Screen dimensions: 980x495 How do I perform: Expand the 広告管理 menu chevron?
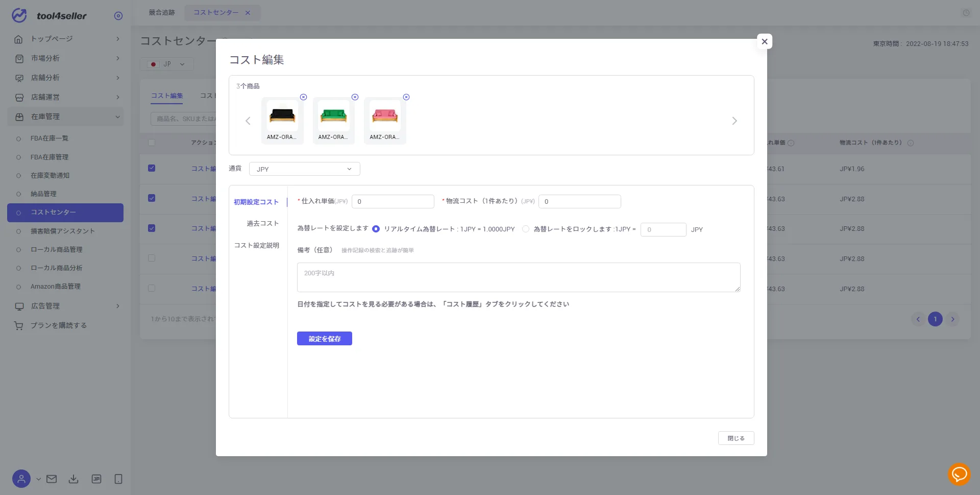[x=118, y=306]
